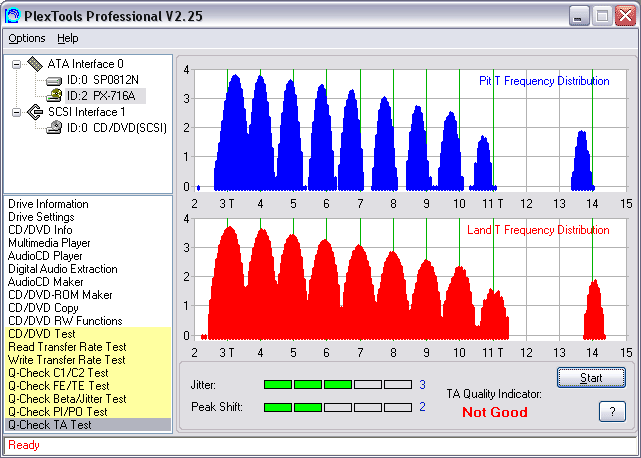
Task: Open AudioCD Maker function
Action: pyautogui.click(x=45, y=282)
